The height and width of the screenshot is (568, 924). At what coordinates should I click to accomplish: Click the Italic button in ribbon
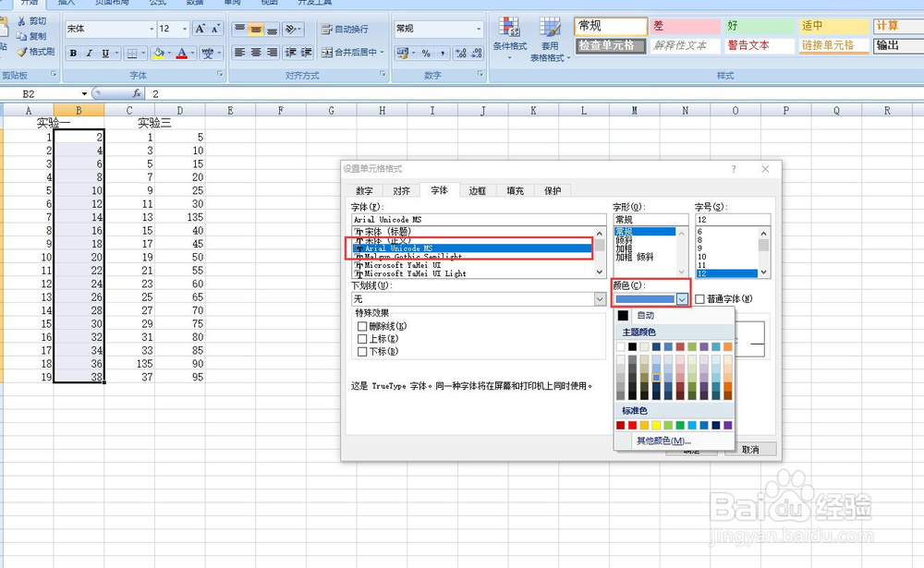89,53
